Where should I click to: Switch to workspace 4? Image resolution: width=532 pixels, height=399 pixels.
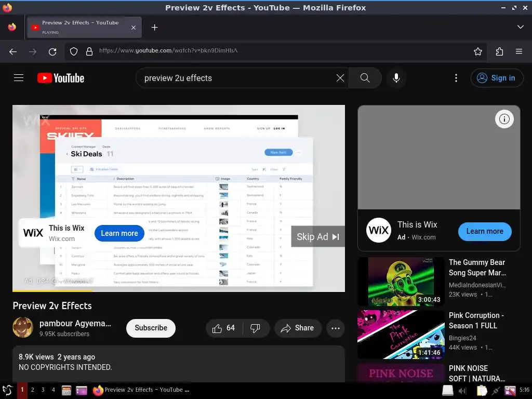(54, 390)
